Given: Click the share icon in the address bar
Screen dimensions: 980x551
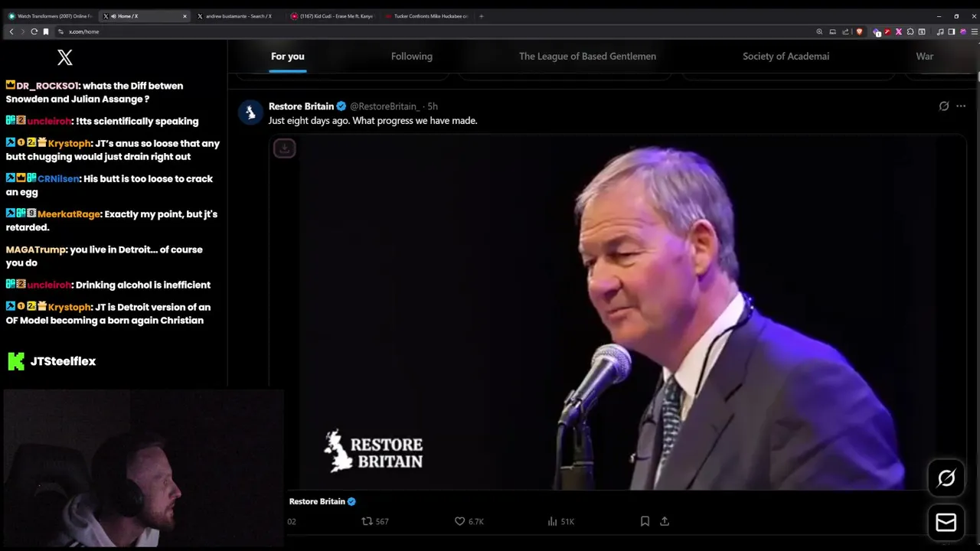Looking at the screenshot, I should (845, 31).
